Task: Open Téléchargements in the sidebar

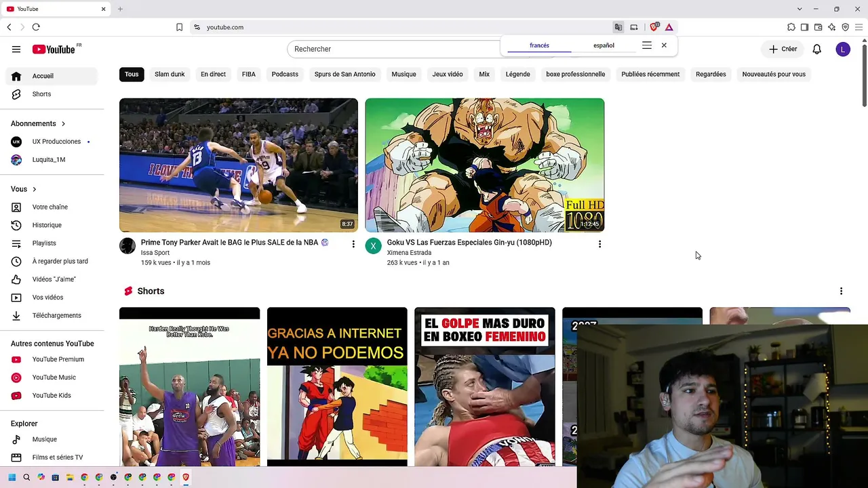Action: [x=55, y=315]
